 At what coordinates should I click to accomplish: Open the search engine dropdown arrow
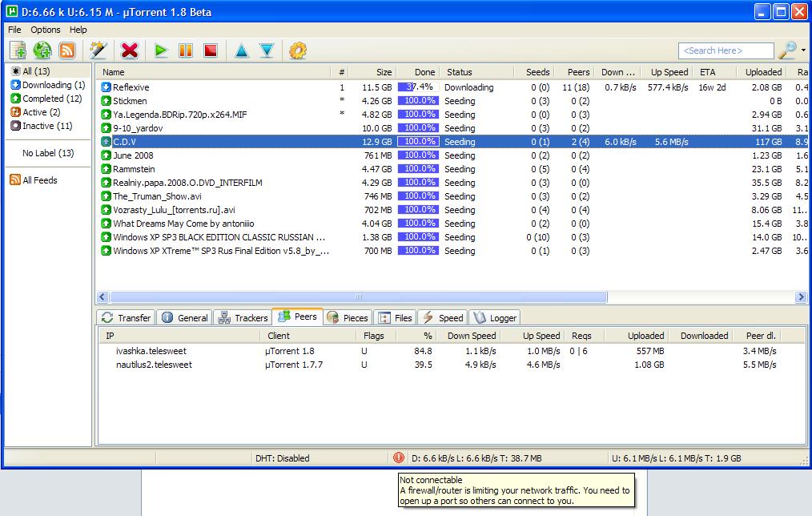pyautogui.click(x=803, y=50)
